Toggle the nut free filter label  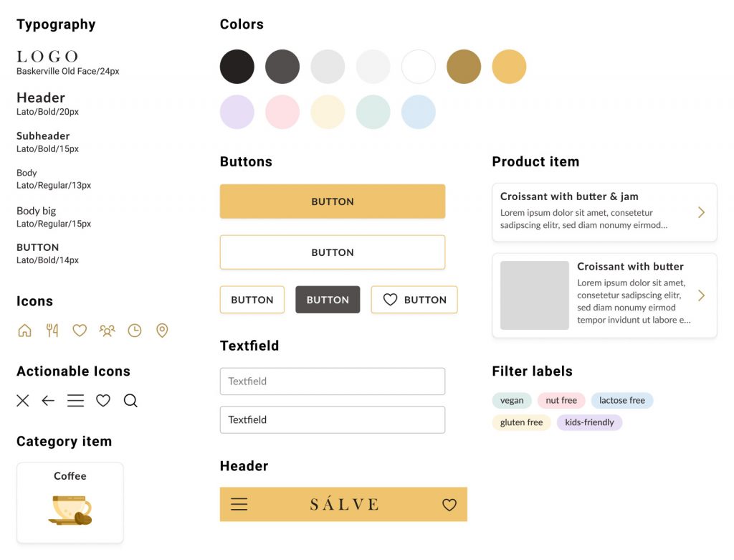point(561,401)
